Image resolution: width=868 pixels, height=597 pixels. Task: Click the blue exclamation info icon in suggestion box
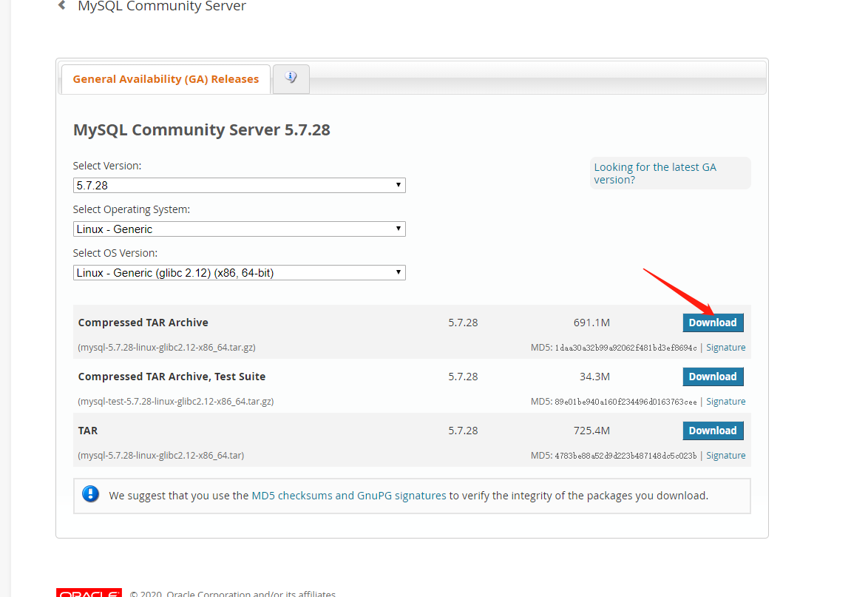(90, 494)
